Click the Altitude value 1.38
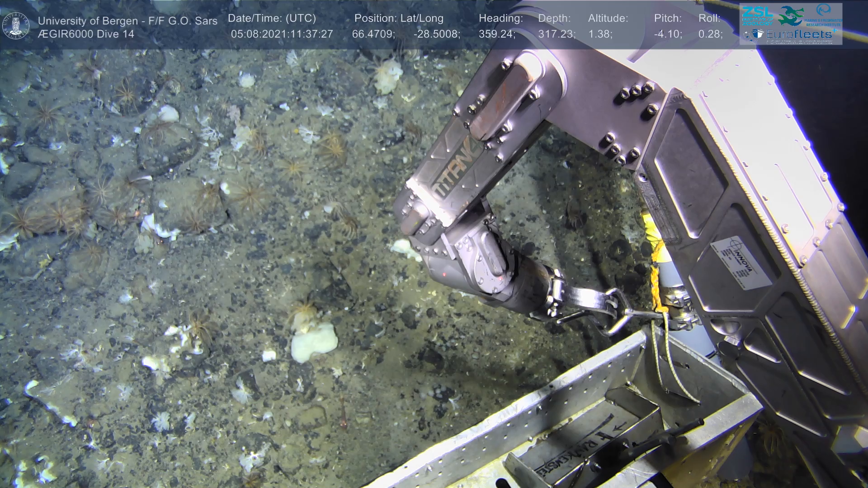Screen dimensions: 868x488 (x=600, y=34)
